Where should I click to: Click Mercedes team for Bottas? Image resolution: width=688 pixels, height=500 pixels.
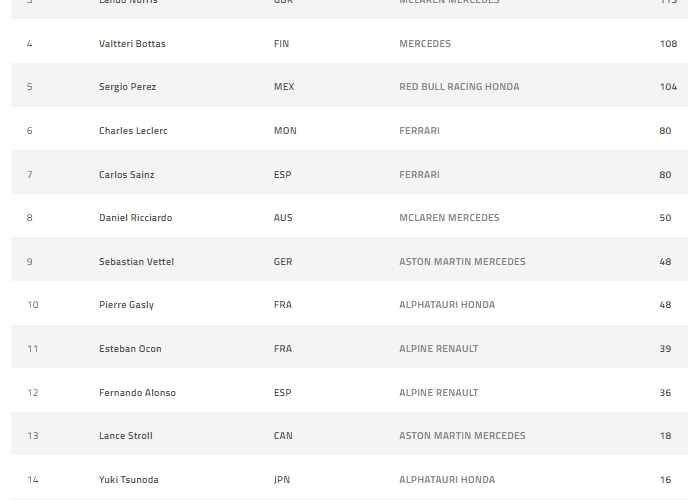(x=425, y=44)
